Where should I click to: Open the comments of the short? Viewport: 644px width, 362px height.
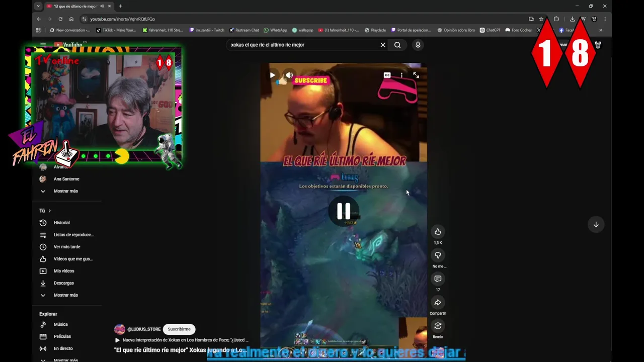(438, 279)
